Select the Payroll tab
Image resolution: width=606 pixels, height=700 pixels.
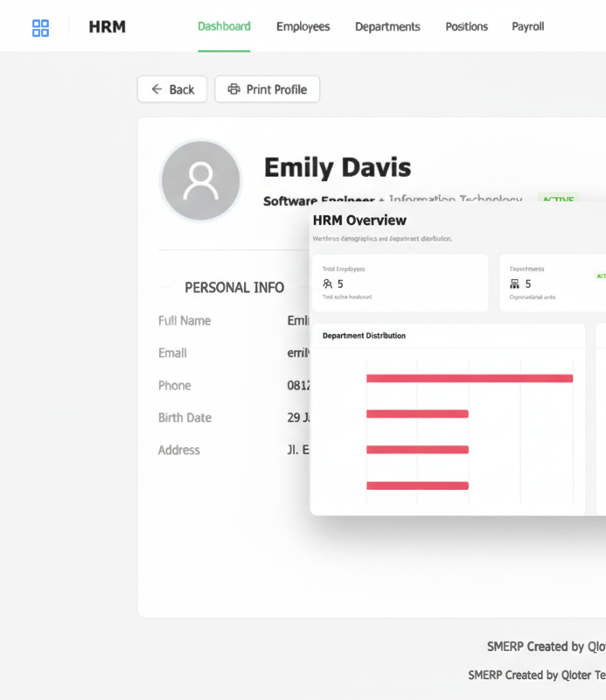click(527, 26)
